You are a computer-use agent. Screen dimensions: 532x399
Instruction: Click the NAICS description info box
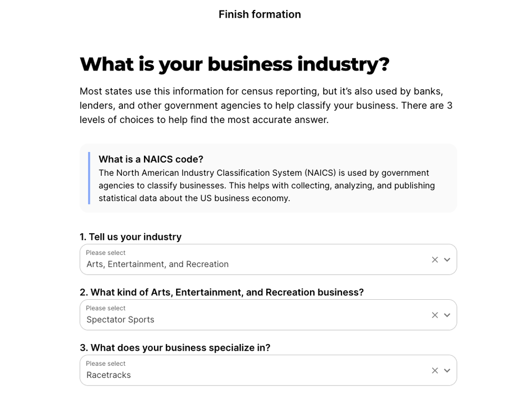tap(268, 185)
